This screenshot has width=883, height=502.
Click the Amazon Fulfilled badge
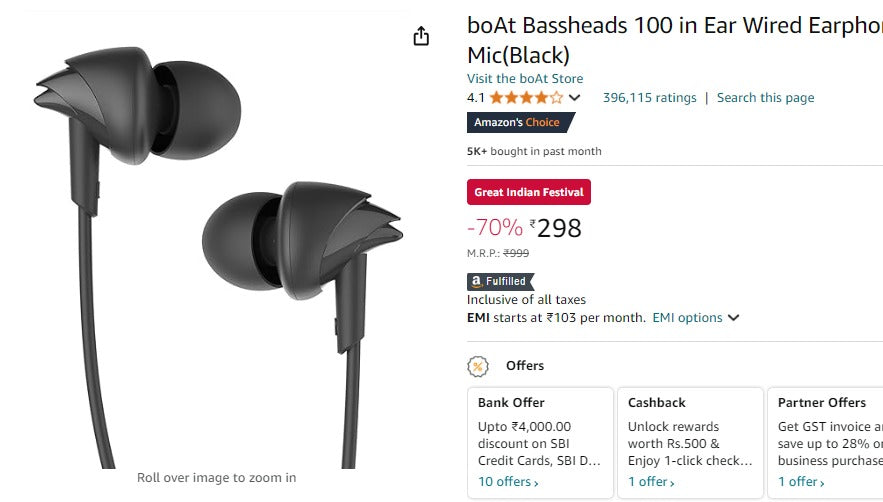pos(500,282)
